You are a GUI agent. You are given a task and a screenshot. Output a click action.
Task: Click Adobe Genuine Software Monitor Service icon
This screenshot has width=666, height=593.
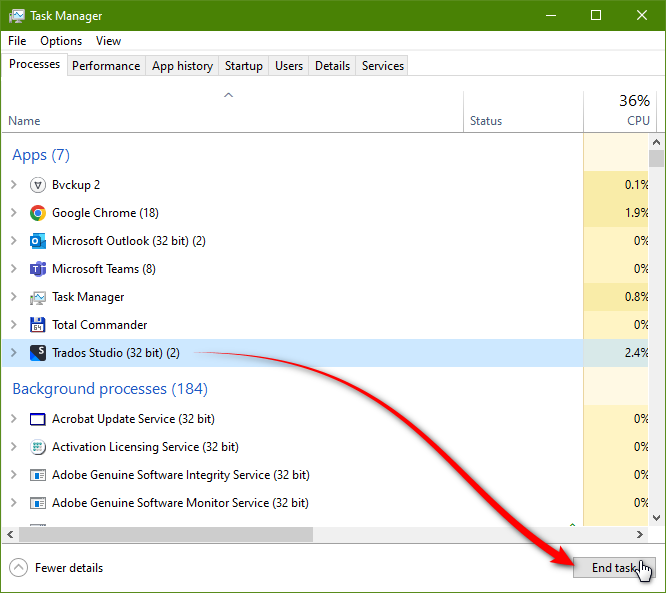tap(38, 503)
